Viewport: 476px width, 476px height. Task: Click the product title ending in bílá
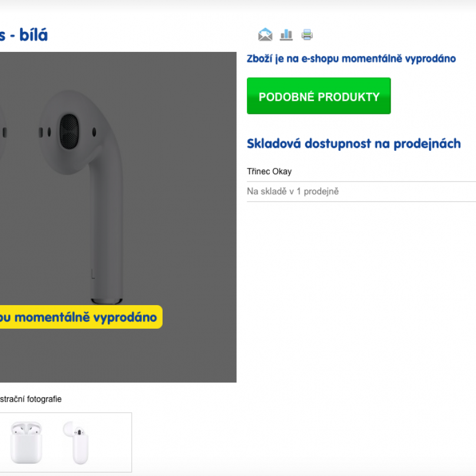tap(24, 35)
